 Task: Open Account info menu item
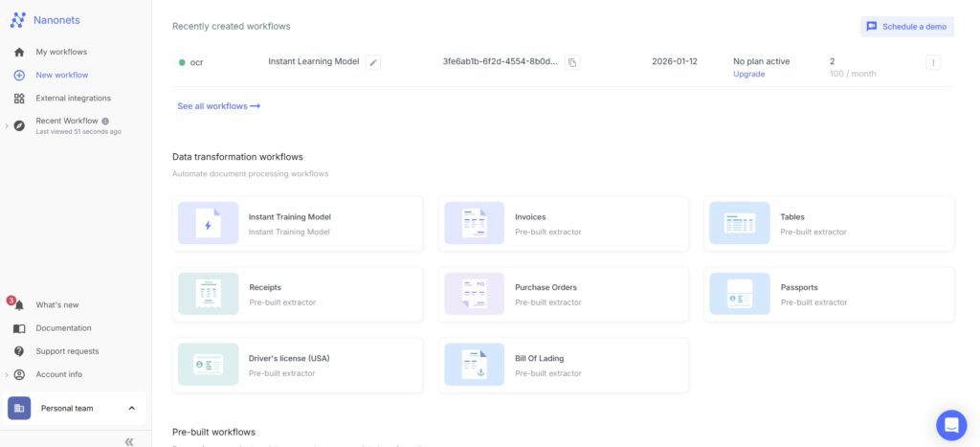[x=58, y=374]
